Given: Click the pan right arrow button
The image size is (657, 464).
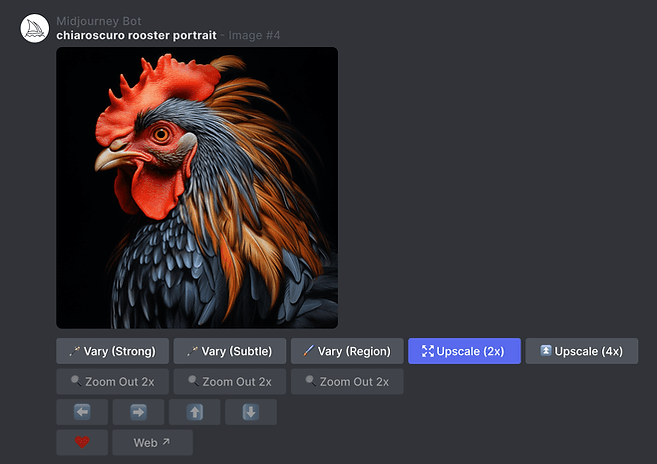Looking at the screenshot, I should pos(138,412).
